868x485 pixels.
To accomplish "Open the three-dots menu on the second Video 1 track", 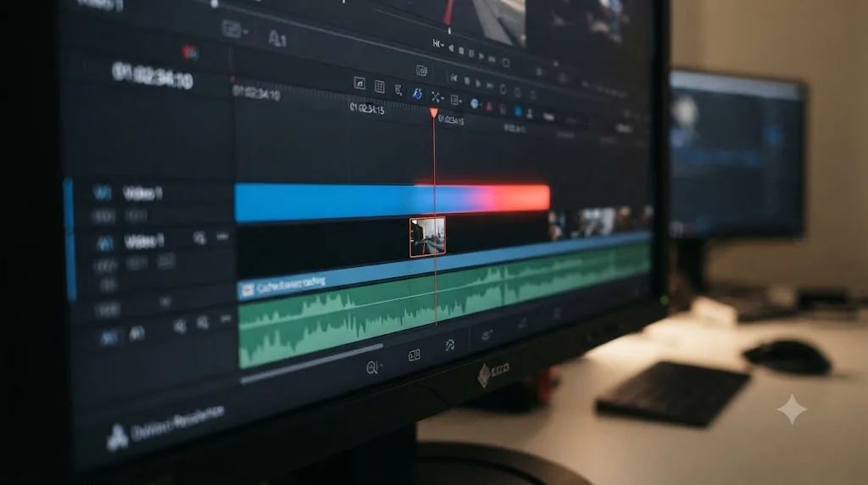I will coord(223,237).
